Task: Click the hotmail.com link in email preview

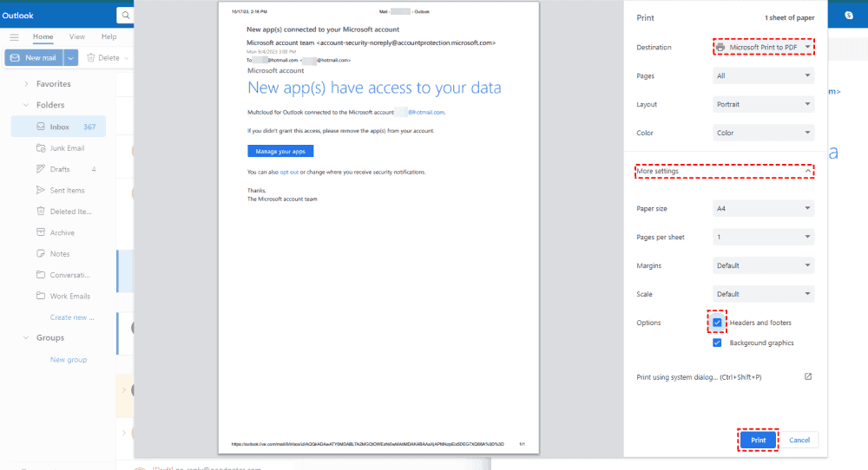Action: 426,112
